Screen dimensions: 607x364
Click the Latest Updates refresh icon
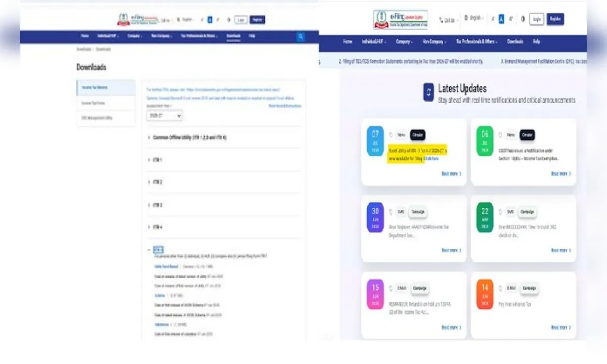(x=428, y=93)
